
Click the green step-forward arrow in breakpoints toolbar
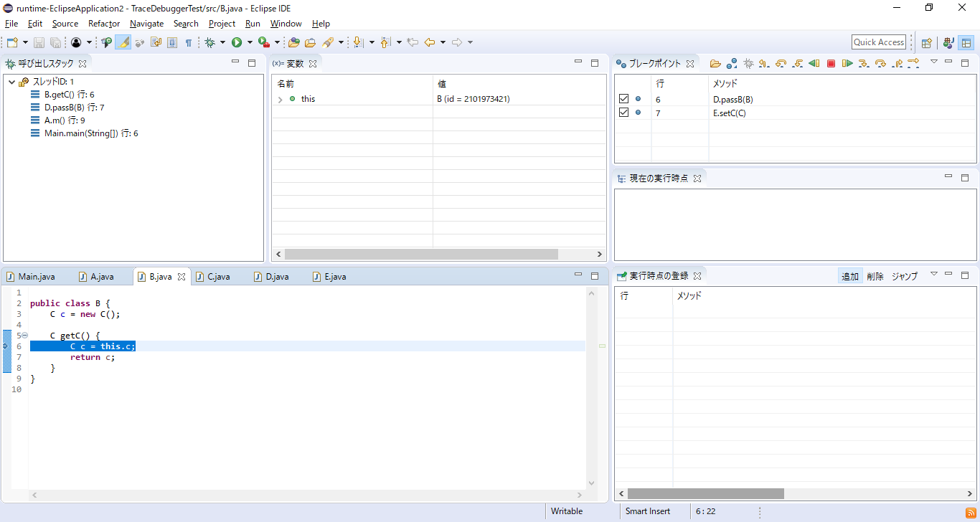[847, 64]
